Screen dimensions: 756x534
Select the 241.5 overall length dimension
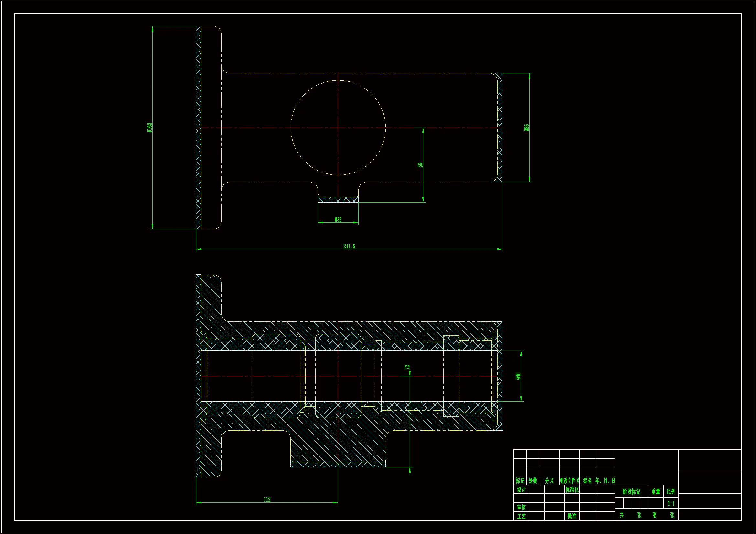(x=349, y=246)
